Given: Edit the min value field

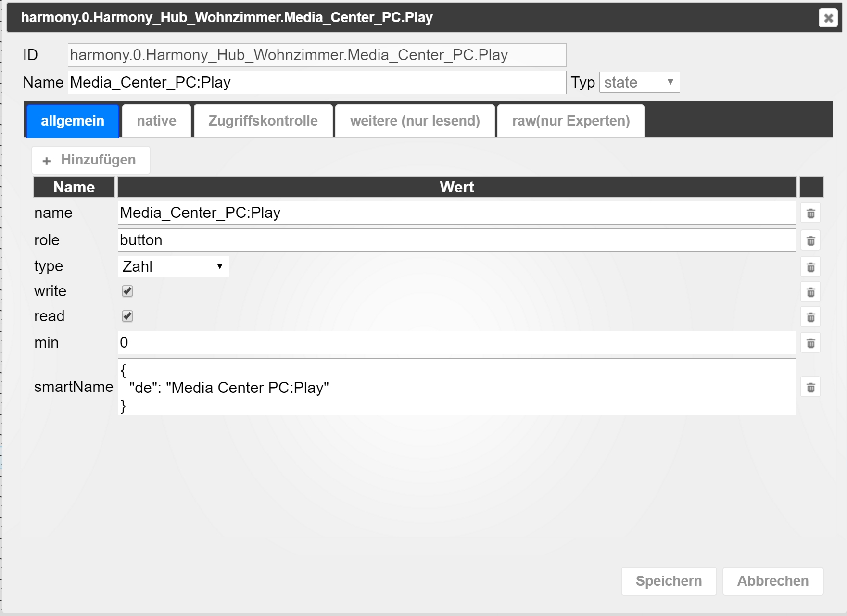Looking at the screenshot, I should pyautogui.click(x=457, y=342).
